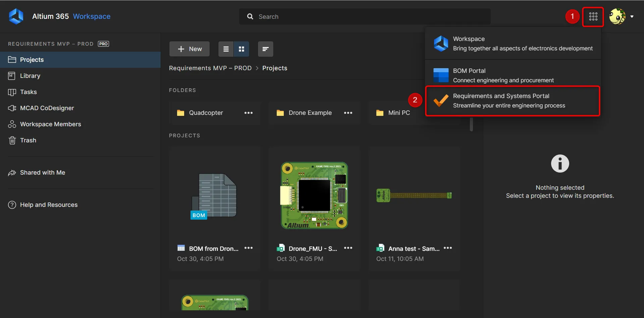This screenshot has height=318, width=644.
Task: Open more options for BOM from Drone
Action: [x=249, y=248]
